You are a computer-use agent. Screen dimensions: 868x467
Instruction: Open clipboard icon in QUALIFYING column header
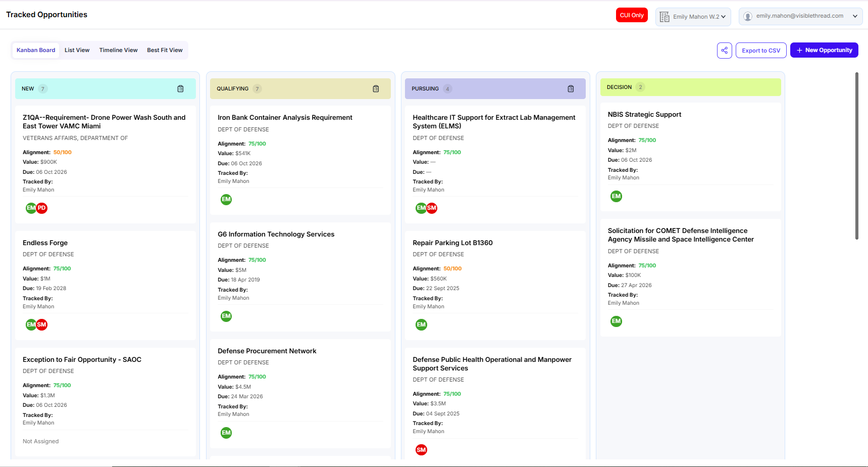pos(376,89)
